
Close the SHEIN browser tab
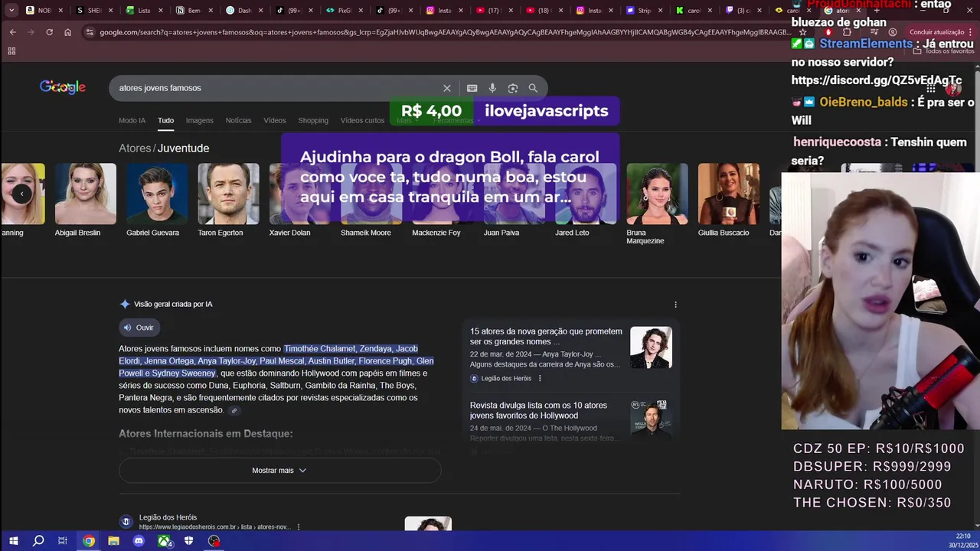tap(110, 11)
